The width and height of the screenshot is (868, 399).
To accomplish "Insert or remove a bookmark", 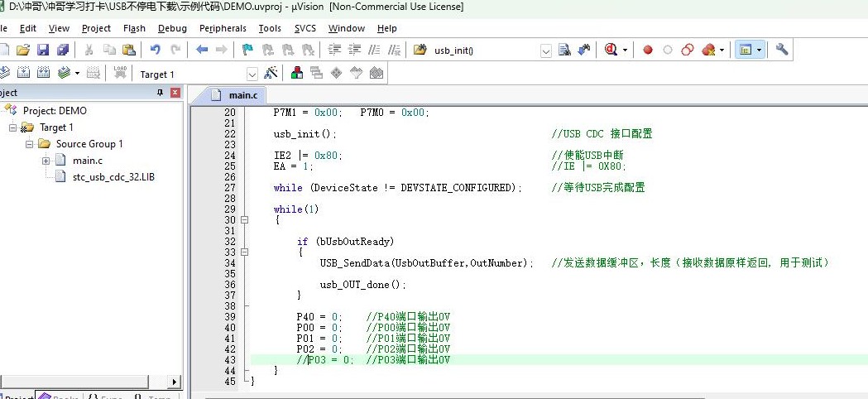I will point(248,50).
